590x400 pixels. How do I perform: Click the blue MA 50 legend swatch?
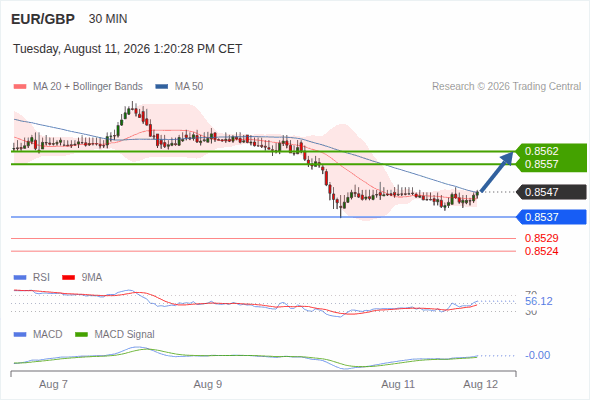(x=162, y=87)
